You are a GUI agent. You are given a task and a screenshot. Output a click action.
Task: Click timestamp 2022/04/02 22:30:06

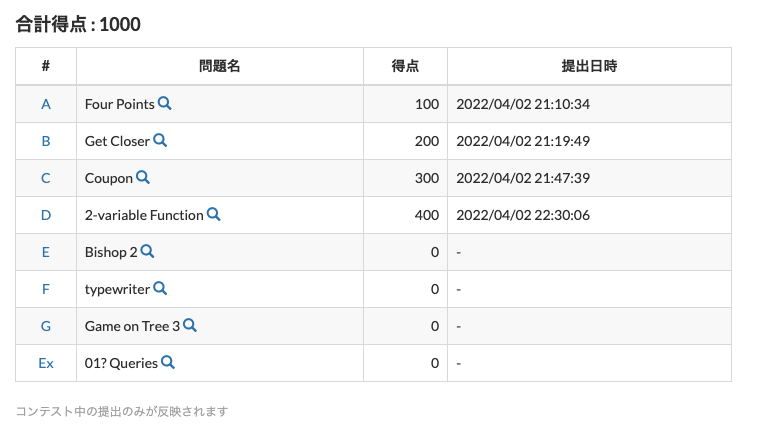(x=523, y=215)
